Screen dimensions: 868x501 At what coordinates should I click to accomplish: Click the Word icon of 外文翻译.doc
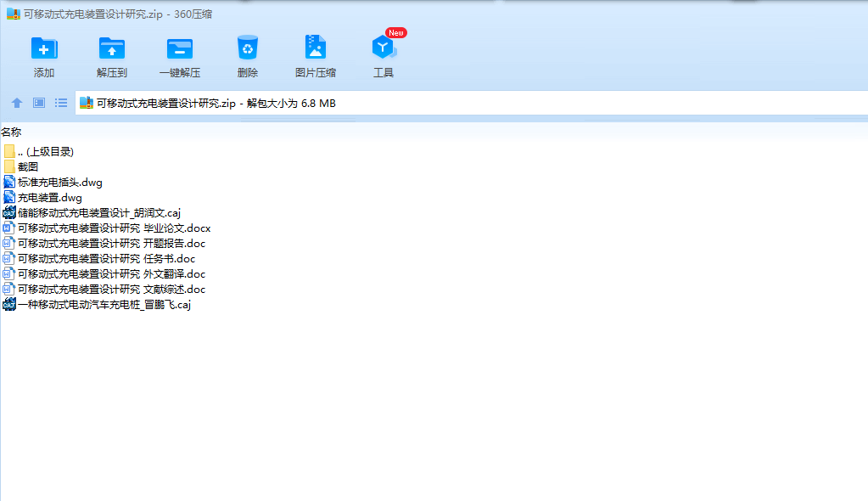coord(8,273)
